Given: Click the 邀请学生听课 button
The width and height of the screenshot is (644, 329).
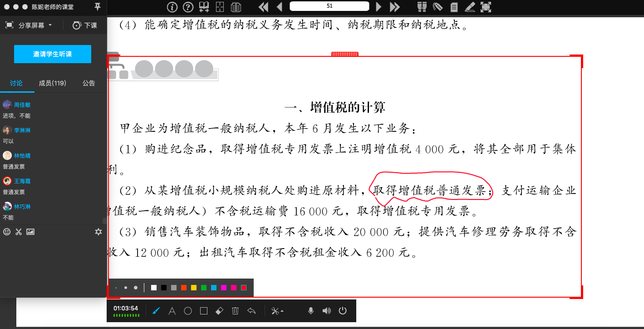Looking at the screenshot, I should pyautogui.click(x=53, y=54).
